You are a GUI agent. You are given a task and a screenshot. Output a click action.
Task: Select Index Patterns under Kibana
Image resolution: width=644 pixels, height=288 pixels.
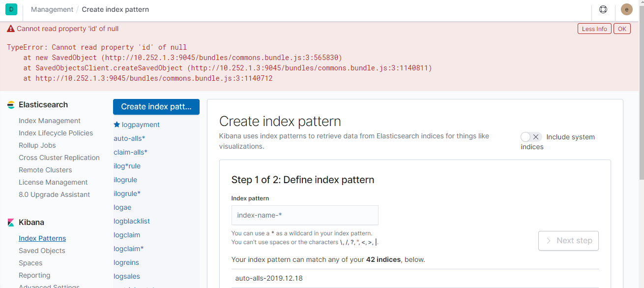click(x=42, y=238)
